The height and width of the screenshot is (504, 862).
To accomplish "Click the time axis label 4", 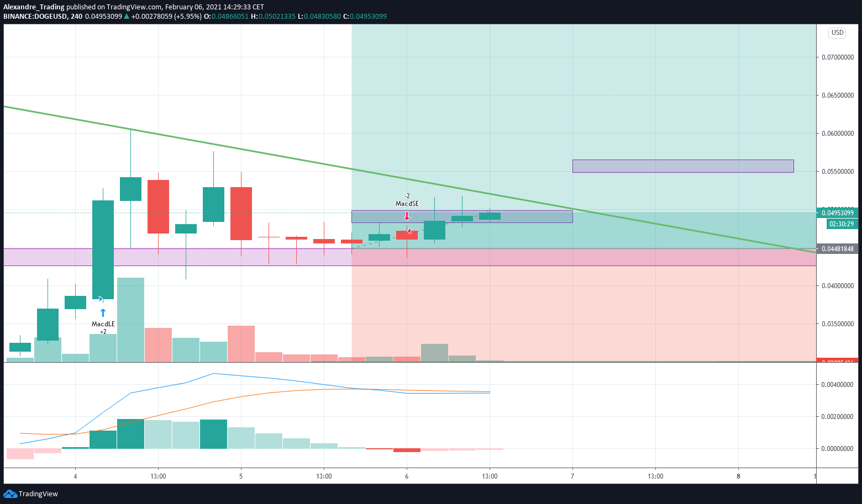I will (75, 476).
